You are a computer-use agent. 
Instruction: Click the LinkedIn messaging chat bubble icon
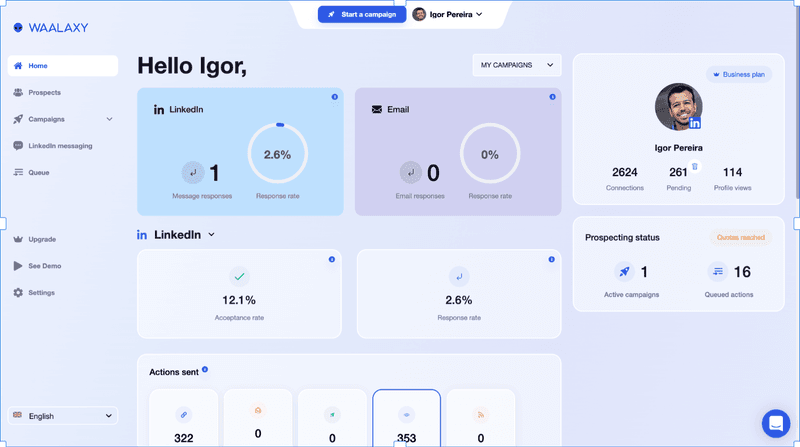(18, 145)
